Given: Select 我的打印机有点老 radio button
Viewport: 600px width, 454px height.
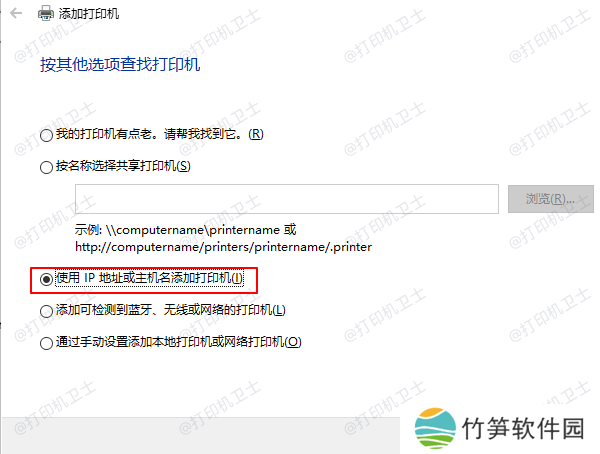Looking at the screenshot, I should (x=46, y=135).
